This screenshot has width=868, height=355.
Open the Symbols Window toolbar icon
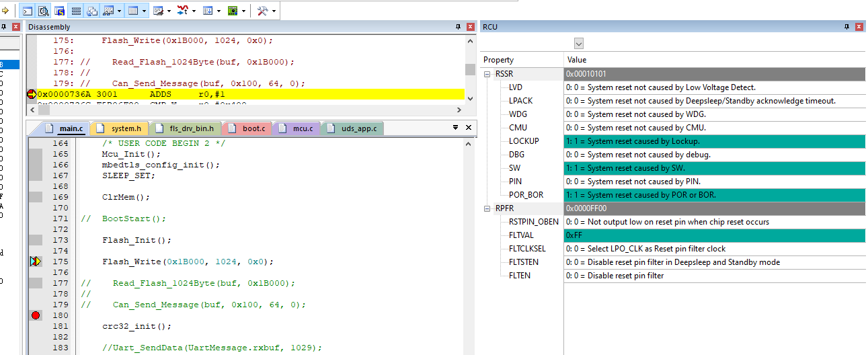[60, 11]
